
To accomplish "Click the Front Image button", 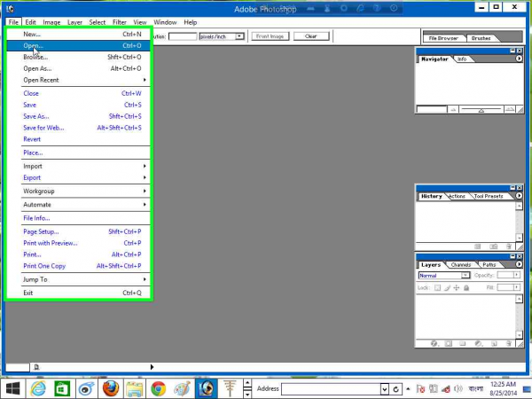I will pyautogui.click(x=270, y=36).
